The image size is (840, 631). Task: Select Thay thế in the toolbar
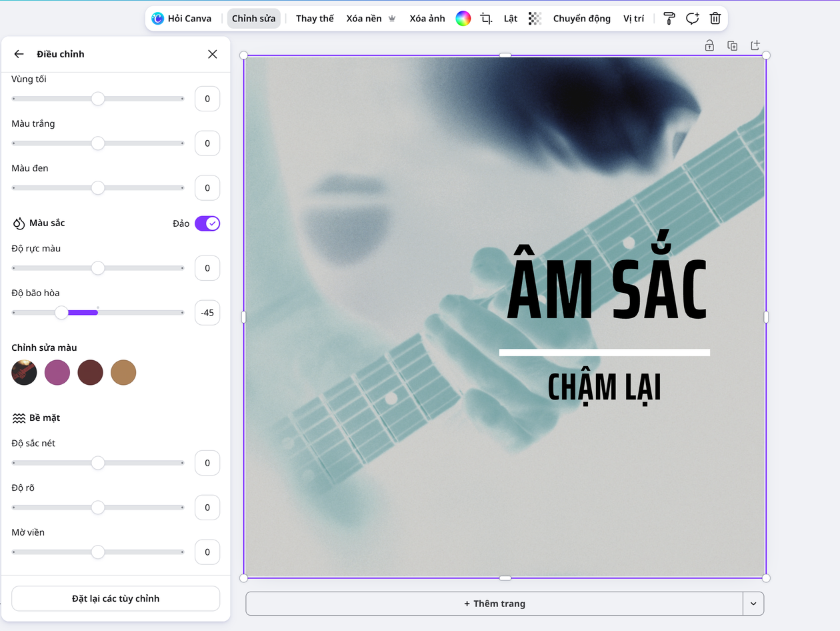[315, 19]
